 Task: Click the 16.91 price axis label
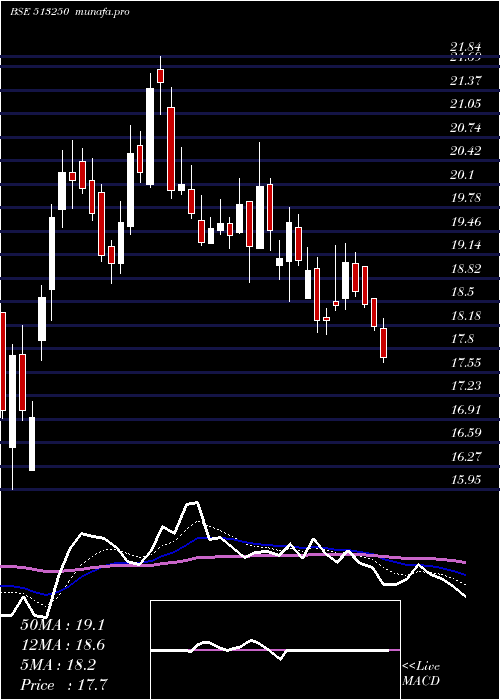click(x=465, y=410)
